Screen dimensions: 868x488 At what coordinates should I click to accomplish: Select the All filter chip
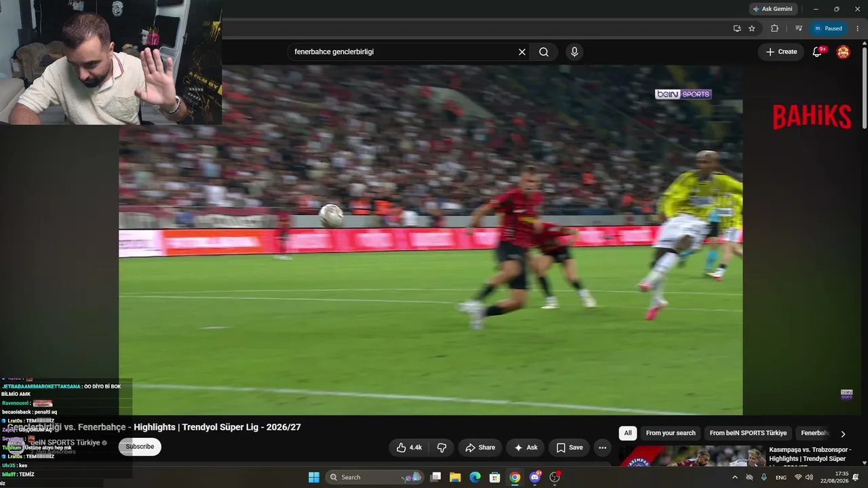click(x=628, y=433)
